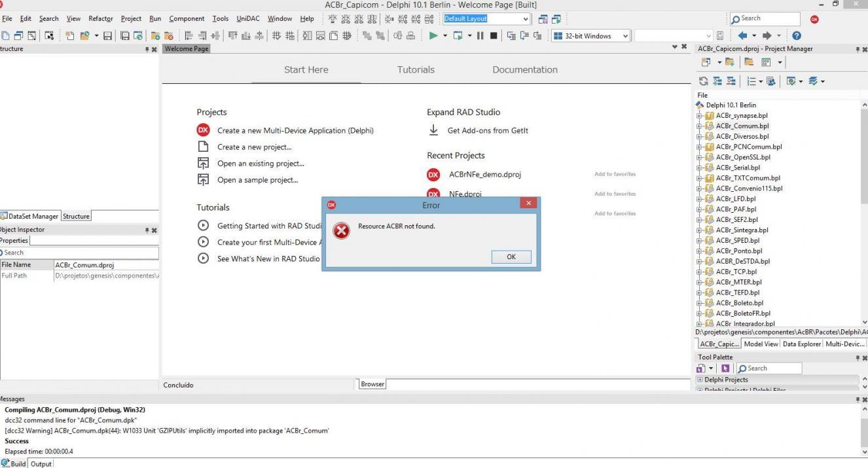The height and width of the screenshot is (468, 868).
Task: Click the Remove file from project icon
Action: click(x=168, y=36)
